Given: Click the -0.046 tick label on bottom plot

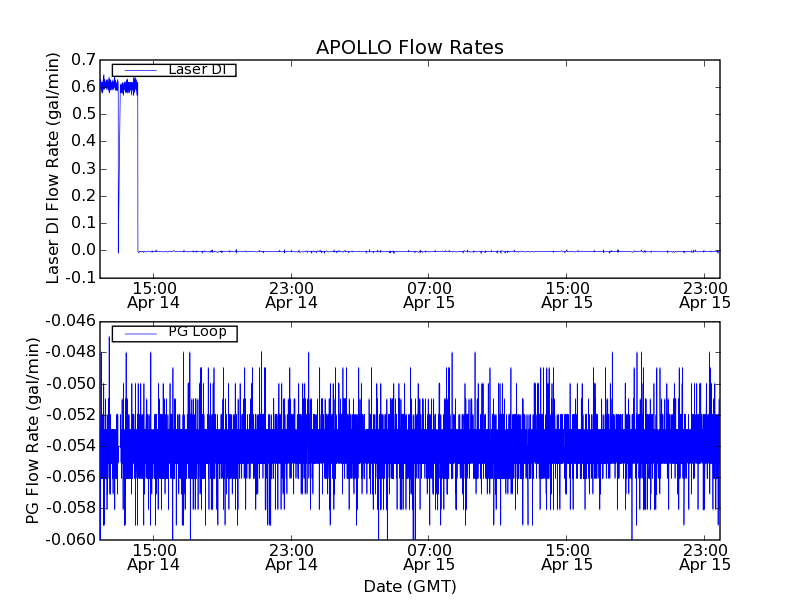Looking at the screenshot, I should (x=71, y=321).
